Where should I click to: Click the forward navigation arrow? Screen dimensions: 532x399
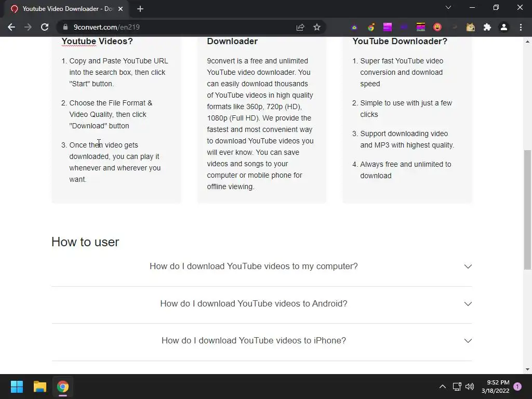28,27
